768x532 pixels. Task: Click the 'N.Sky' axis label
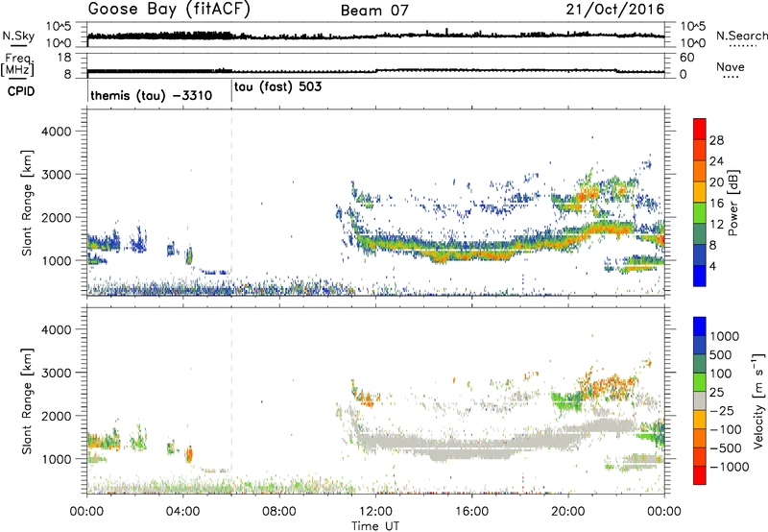[x=18, y=36]
